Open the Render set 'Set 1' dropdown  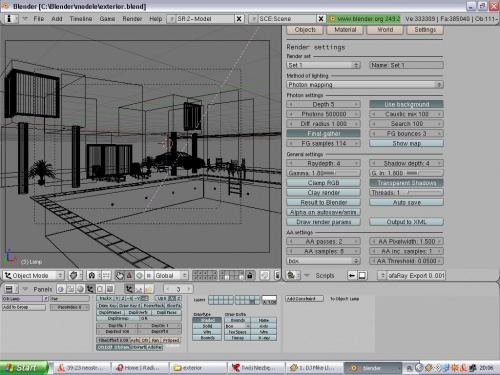[323, 65]
